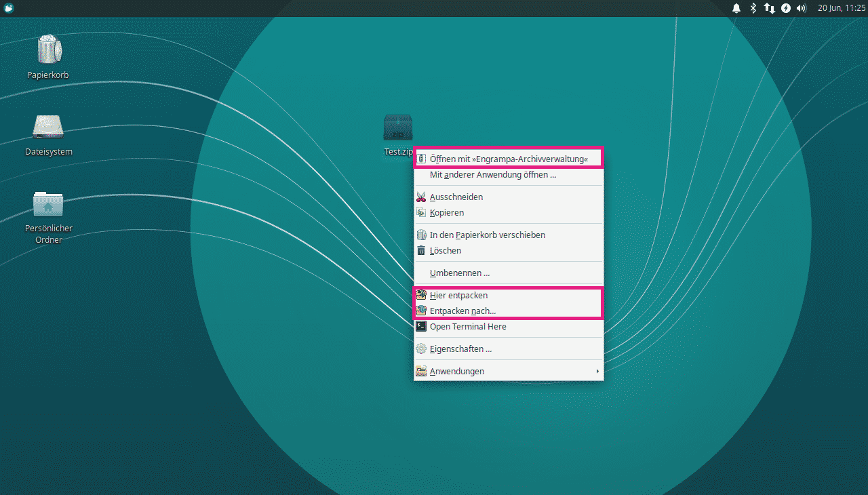Viewport: 868px width, 495px height.
Task: Click the Dateisystem label text
Action: [x=49, y=151]
